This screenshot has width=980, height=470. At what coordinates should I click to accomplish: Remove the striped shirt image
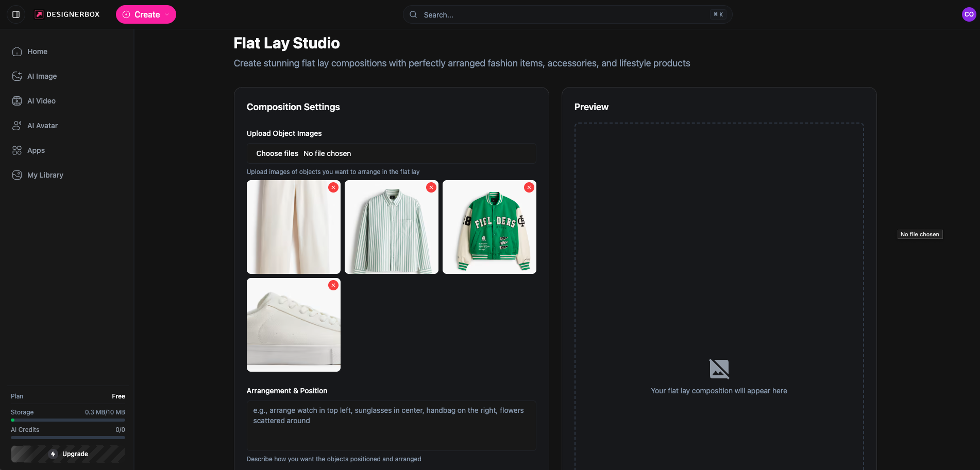(431, 187)
